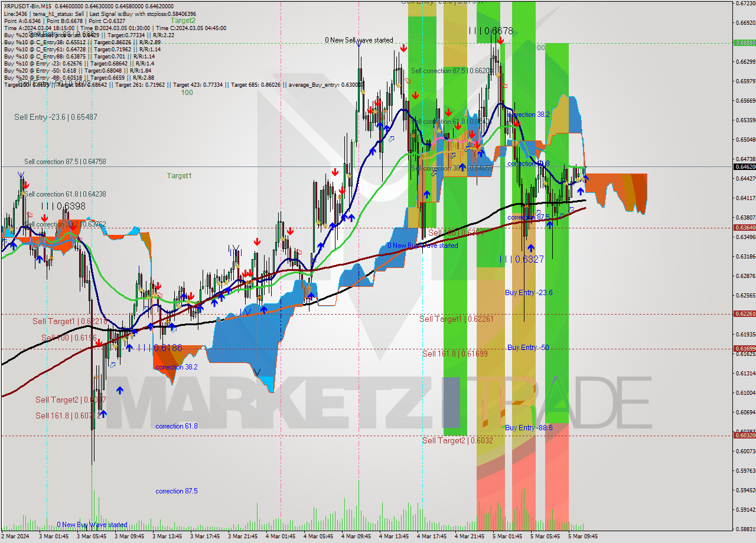Click the gray 'Target1' label
Image resolution: width=756 pixels, height=543 pixels.
coord(179,175)
